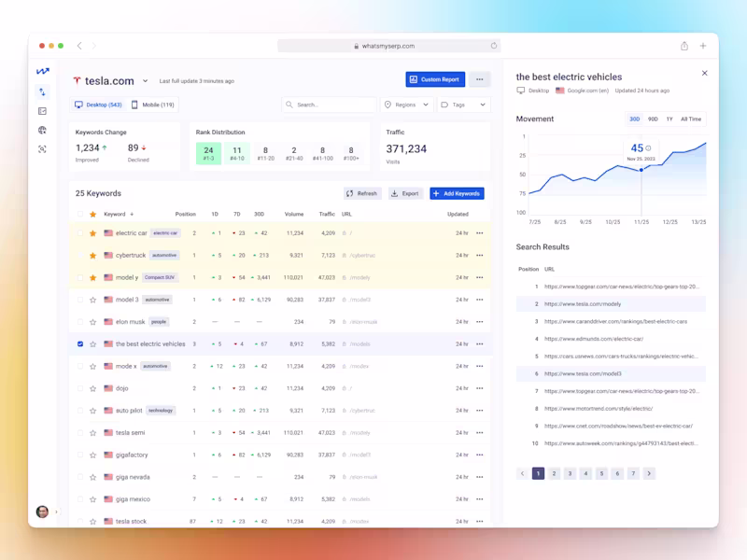
Task: Open row options for dojo
Action: pyautogui.click(x=480, y=388)
